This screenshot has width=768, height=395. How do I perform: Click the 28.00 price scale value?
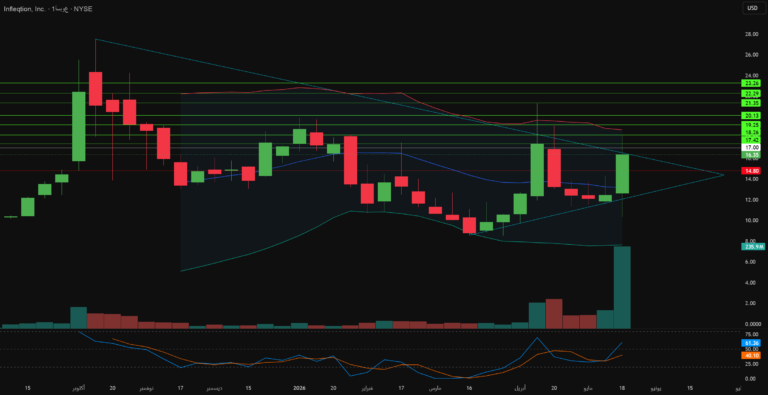click(x=750, y=34)
